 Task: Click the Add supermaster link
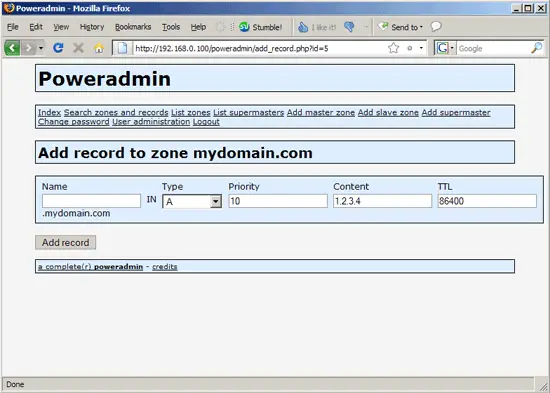(456, 113)
